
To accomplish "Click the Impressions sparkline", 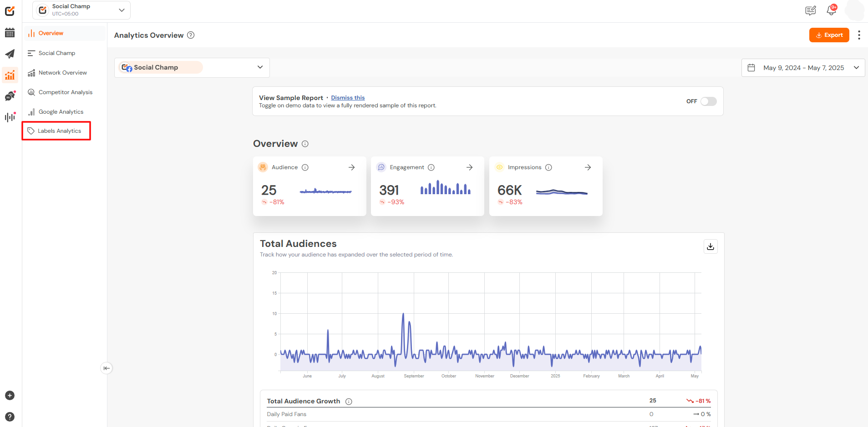I will [562, 192].
